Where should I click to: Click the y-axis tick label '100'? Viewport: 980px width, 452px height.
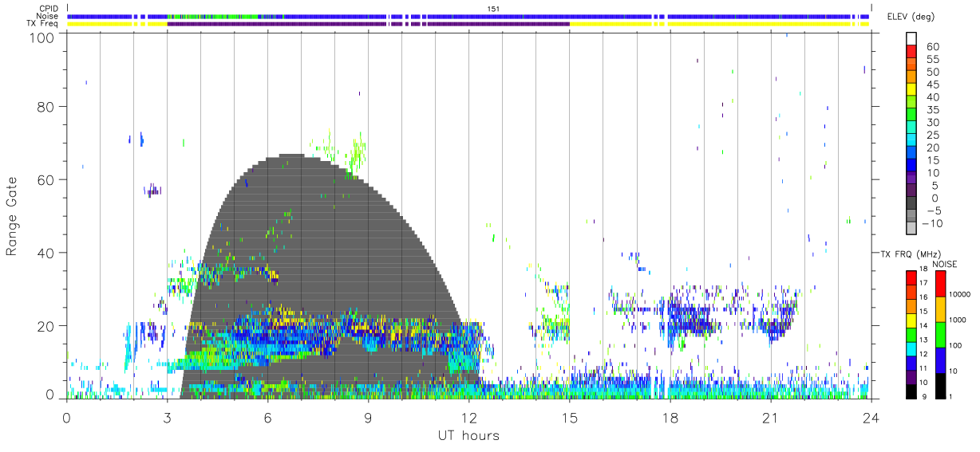42,37
